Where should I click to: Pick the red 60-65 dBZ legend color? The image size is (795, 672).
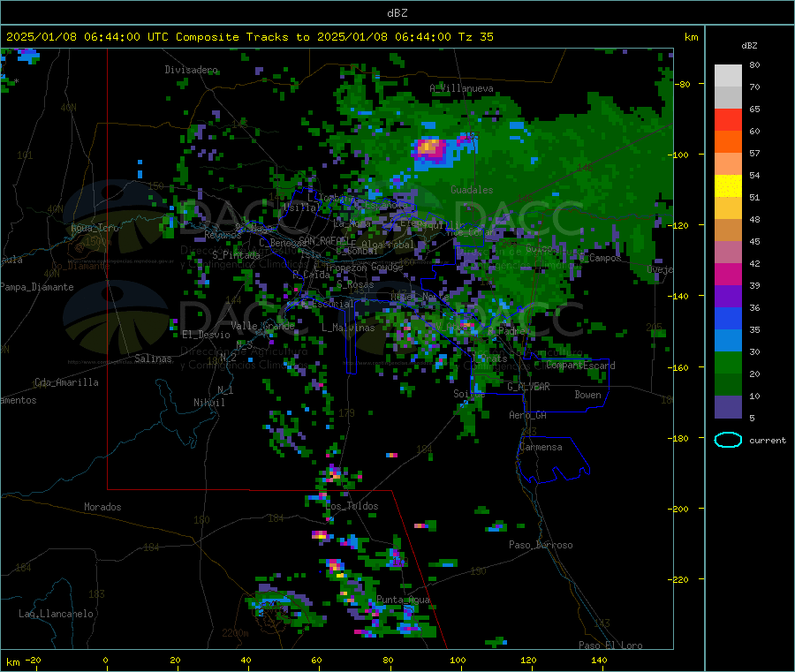[728, 119]
